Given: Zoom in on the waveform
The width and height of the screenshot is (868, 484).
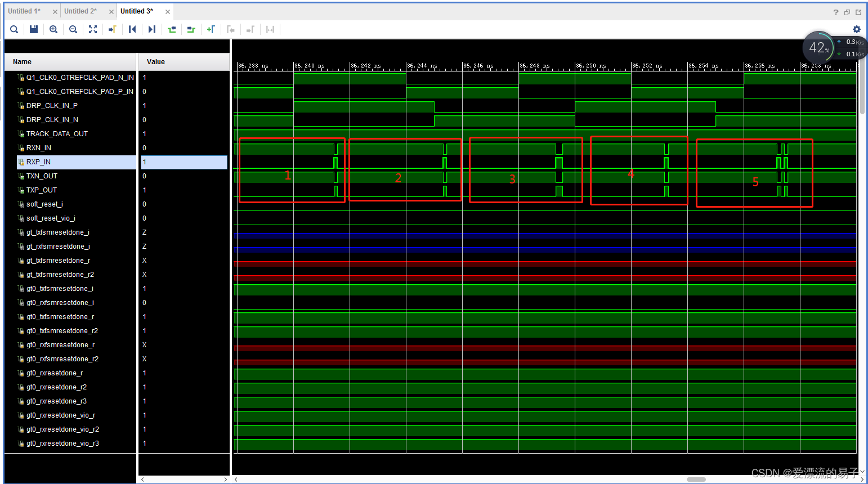Looking at the screenshot, I should pyautogui.click(x=53, y=29).
